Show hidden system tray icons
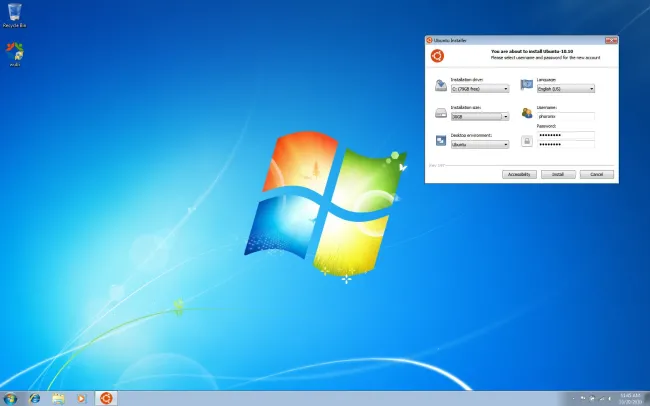650x406 pixels. pos(573,399)
